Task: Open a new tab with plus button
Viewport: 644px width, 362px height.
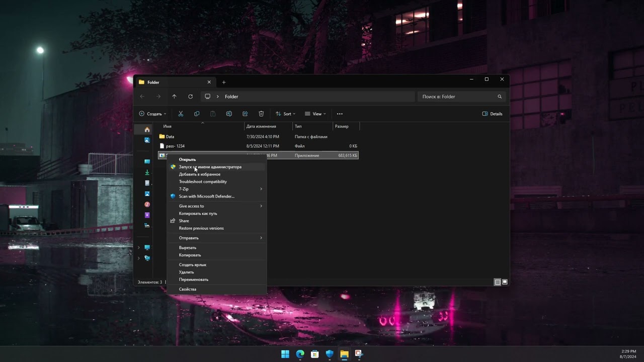Action: [x=224, y=82]
